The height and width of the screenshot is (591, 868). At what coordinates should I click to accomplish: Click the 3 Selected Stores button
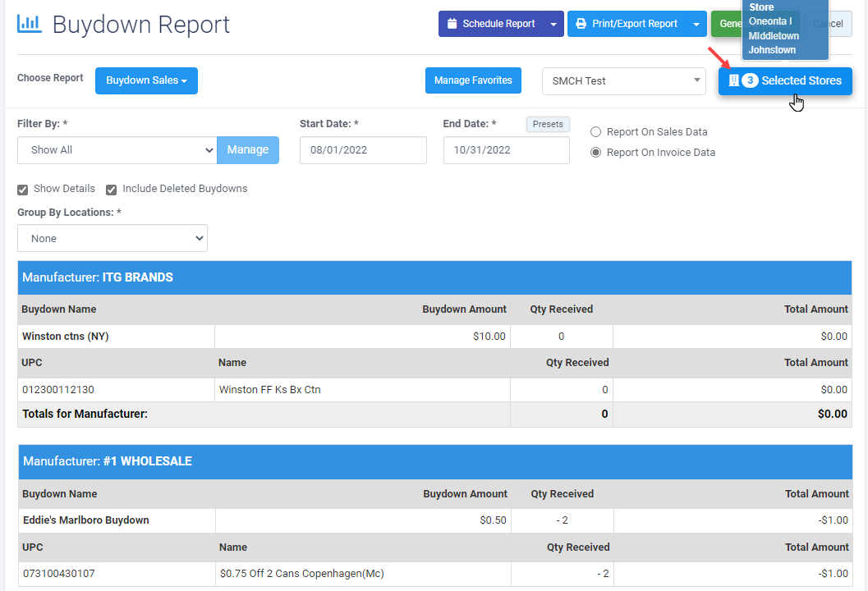tap(785, 80)
